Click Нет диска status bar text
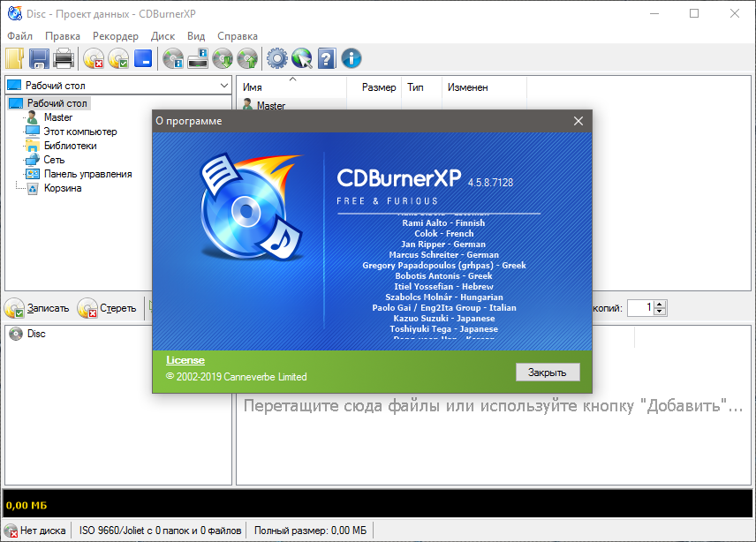Viewport: 756px width, 542px height. (x=43, y=531)
